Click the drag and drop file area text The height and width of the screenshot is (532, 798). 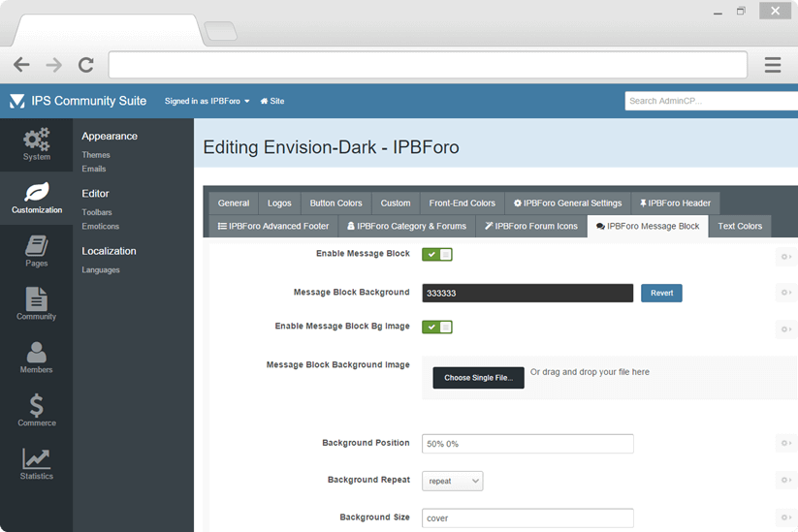click(590, 372)
